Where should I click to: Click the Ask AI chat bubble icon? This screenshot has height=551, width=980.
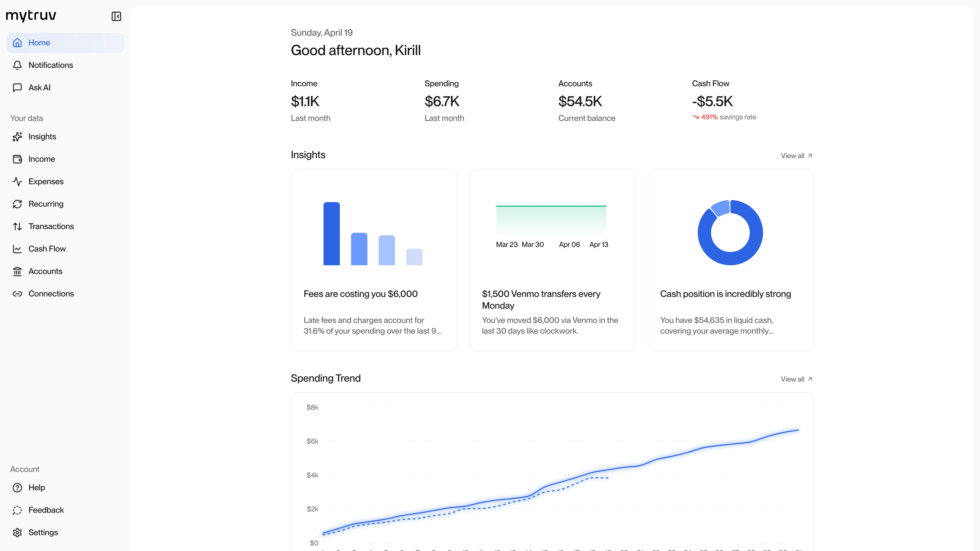tap(17, 87)
